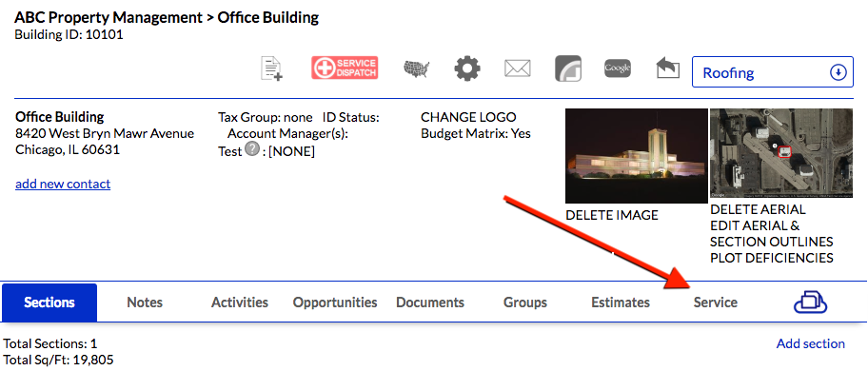Click DELETE AERIAL link
868x371 pixels.
point(758,209)
